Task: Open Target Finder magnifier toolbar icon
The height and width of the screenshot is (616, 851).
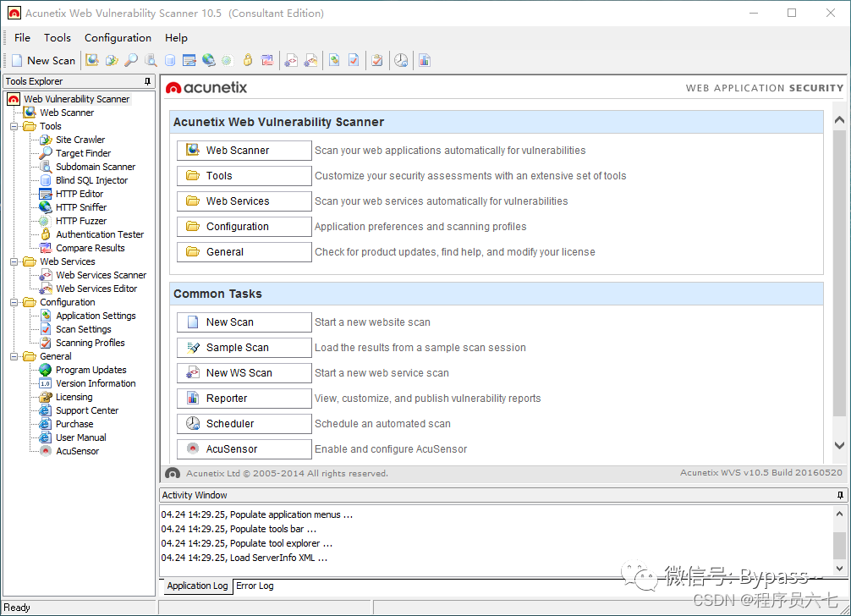Action: [x=131, y=60]
